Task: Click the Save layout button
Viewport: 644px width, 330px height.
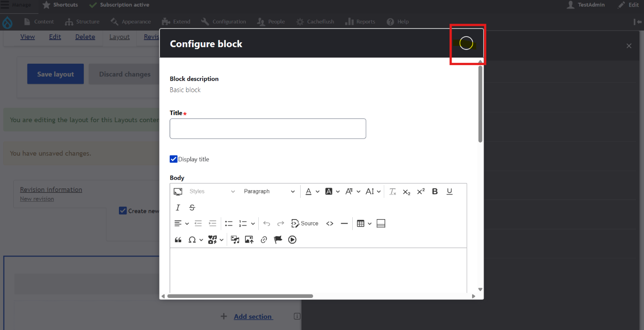Action: 55,74
